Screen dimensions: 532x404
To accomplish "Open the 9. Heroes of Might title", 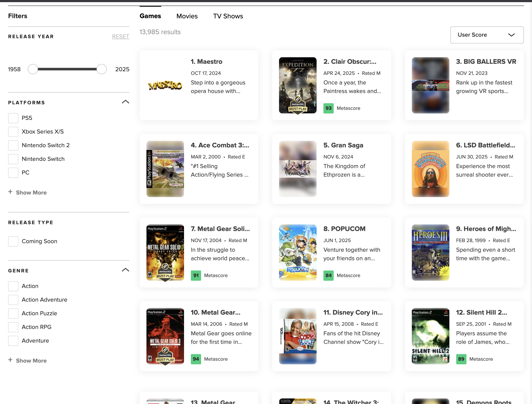I will coord(486,229).
